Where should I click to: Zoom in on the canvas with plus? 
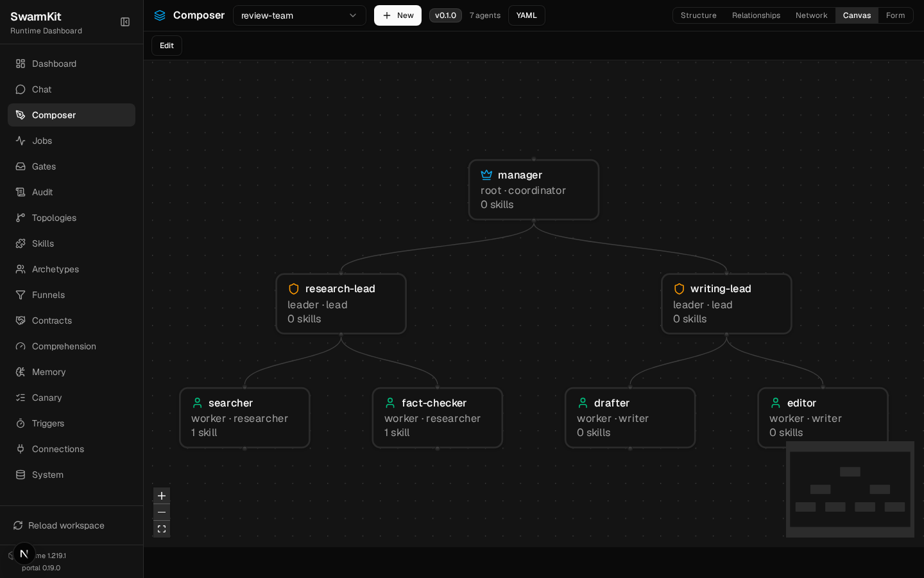click(162, 496)
